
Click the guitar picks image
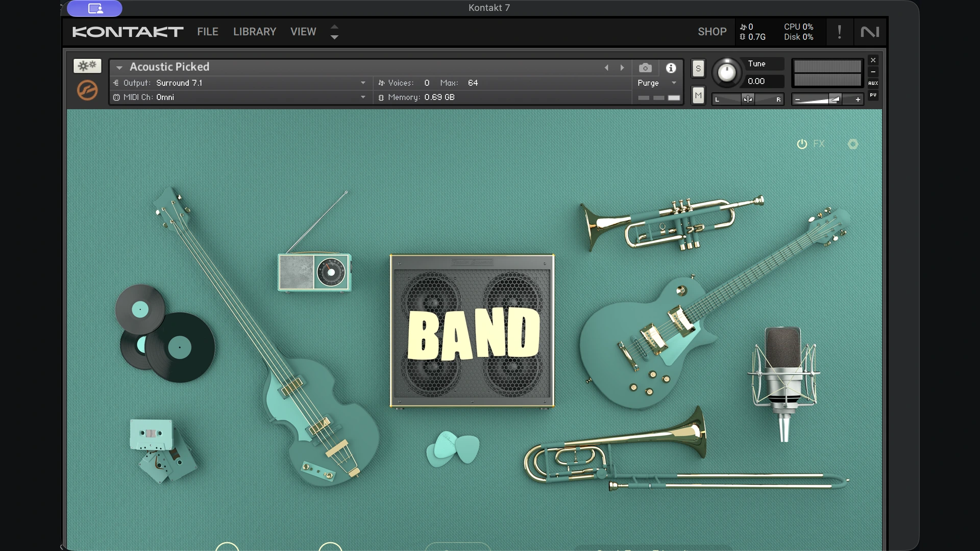453,448
